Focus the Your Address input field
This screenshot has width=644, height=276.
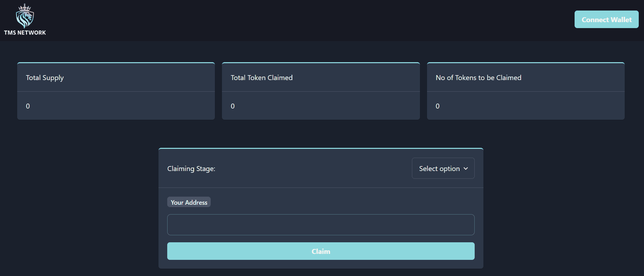click(x=320, y=225)
